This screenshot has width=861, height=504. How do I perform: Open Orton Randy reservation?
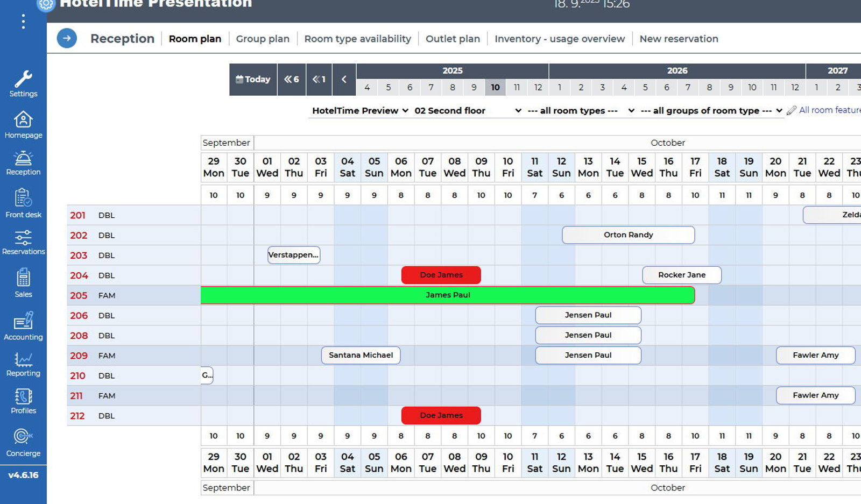pyautogui.click(x=629, y=235)
